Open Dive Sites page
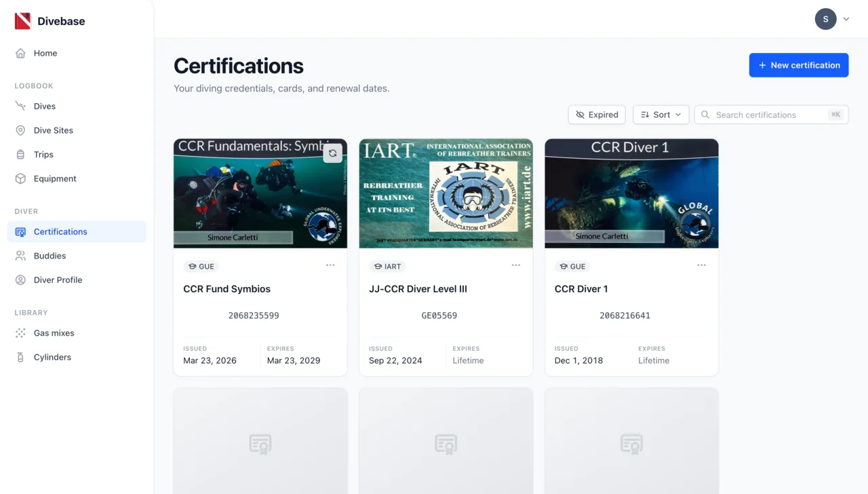Image resolution: width=868 pixels, height=494 pixels. click(x=77, y=130)
